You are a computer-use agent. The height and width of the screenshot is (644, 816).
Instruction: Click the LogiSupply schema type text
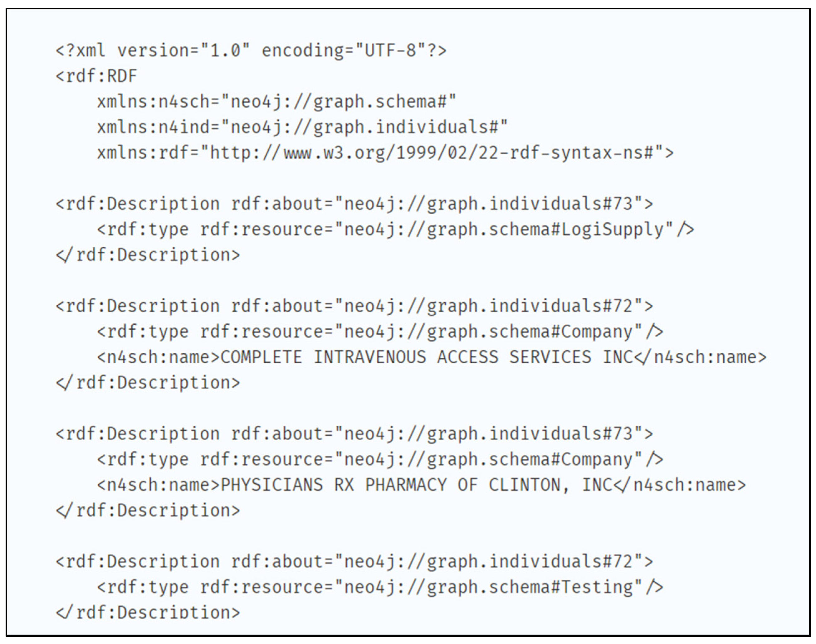611,230
